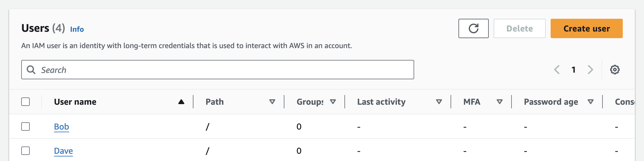Go to previous page arrow
This screenshot has width=644, height=161.
(557, 70)
